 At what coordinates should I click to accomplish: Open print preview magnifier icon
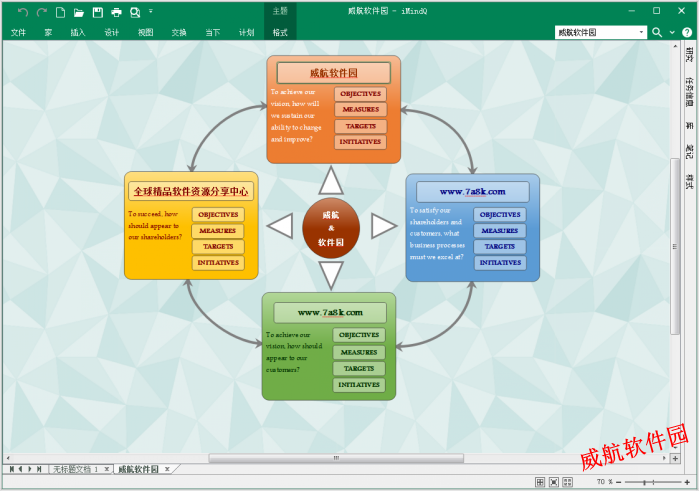click(135, 12)
